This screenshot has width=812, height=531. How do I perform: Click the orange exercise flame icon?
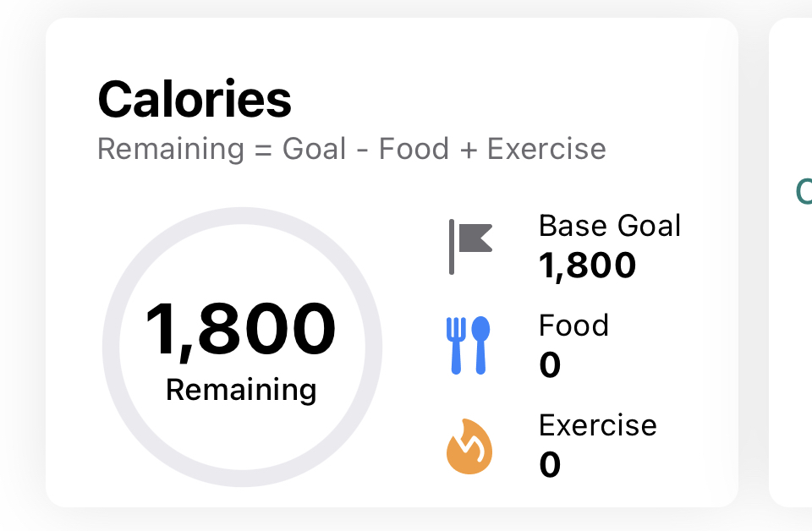click(x=469, y=446)
